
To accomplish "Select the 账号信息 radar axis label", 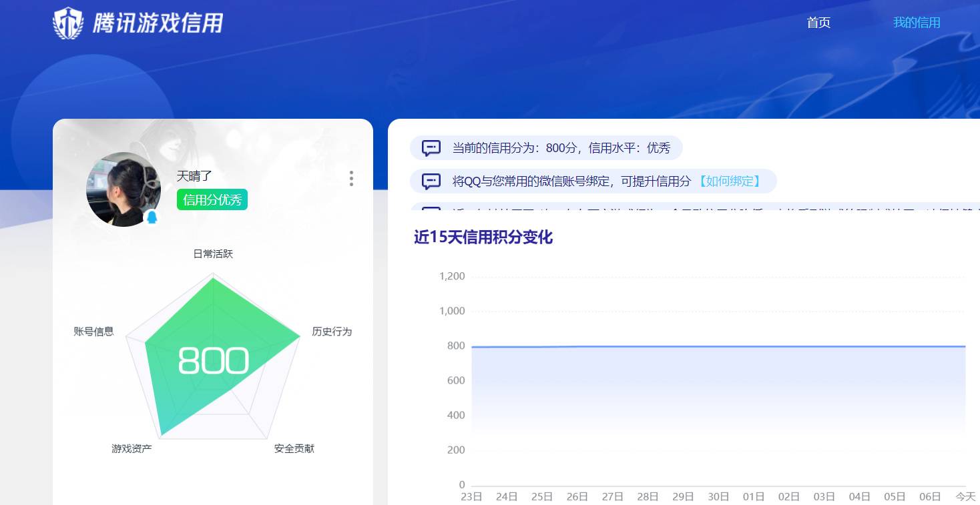I will 93,332.
